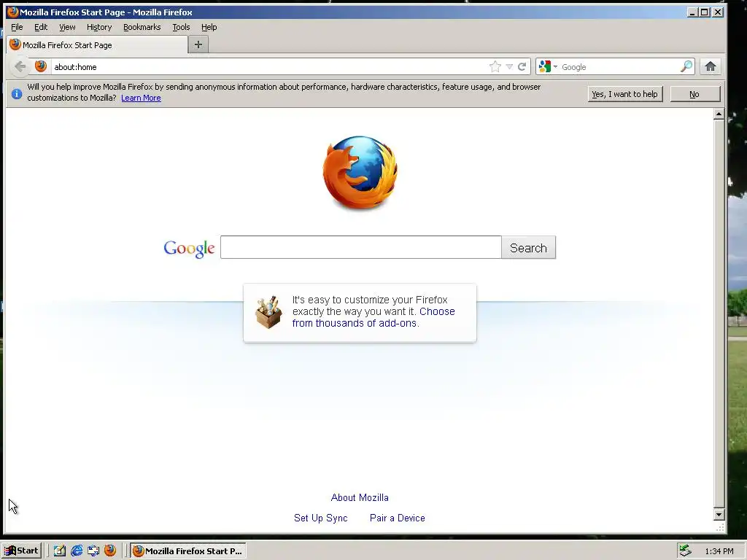Click 'Yes, I want to help' button
The image size is (747, 560).
point(624,94)
